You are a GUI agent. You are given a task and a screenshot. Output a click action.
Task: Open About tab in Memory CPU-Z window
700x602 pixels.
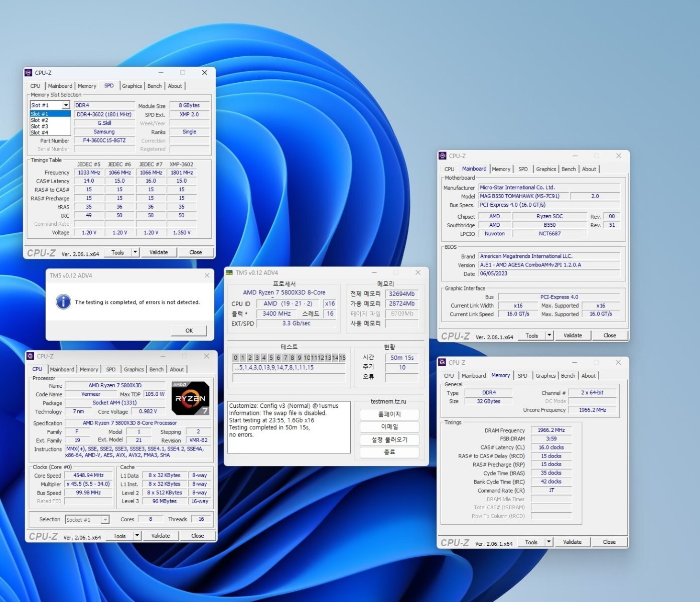[x=589, y=375]
